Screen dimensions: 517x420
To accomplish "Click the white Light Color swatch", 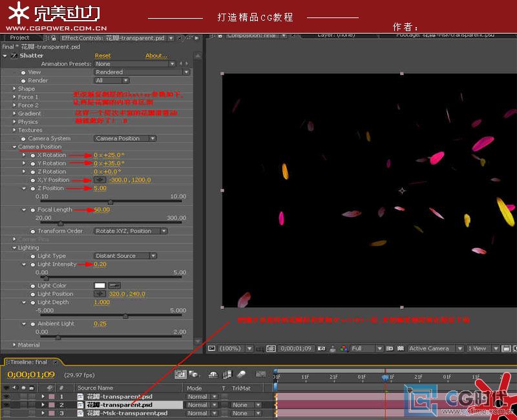I will pyautogui.click(x=100, y=285).
